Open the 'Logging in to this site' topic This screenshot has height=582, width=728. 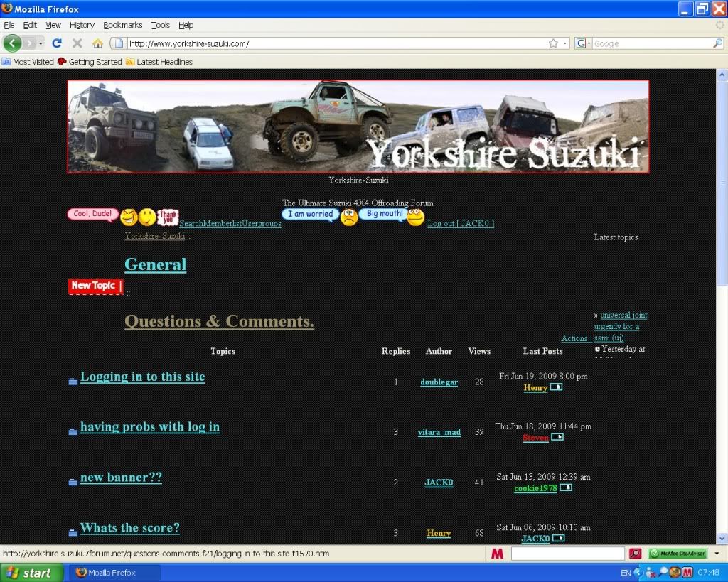click(x=142, y=377)
